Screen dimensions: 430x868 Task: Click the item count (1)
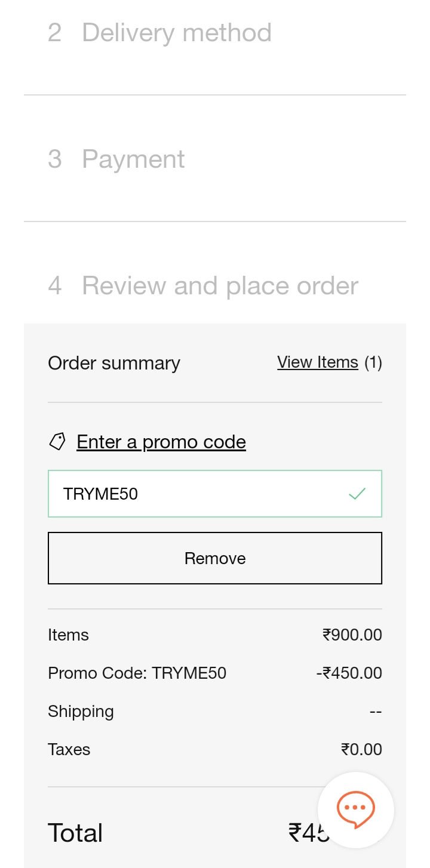tap(373, 362)
